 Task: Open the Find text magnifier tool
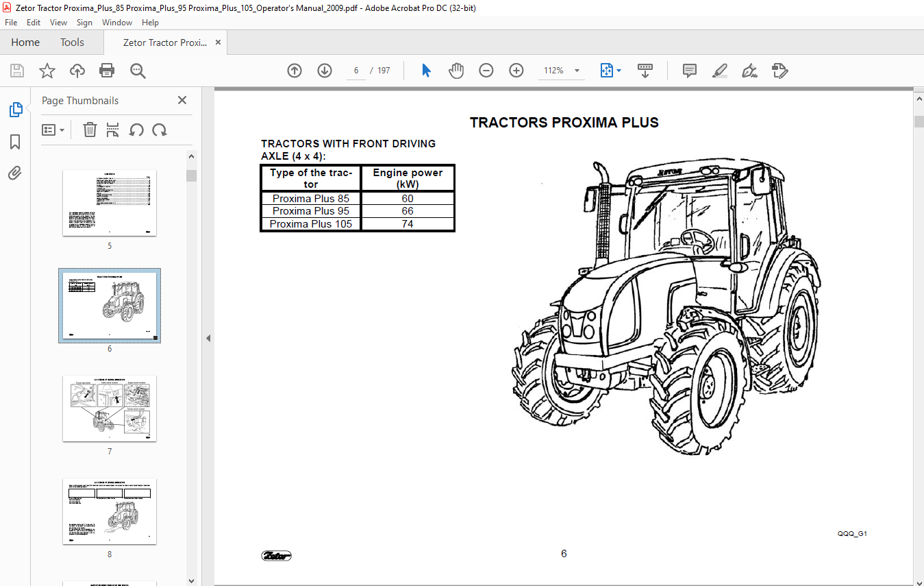click(x=138, y=71)
